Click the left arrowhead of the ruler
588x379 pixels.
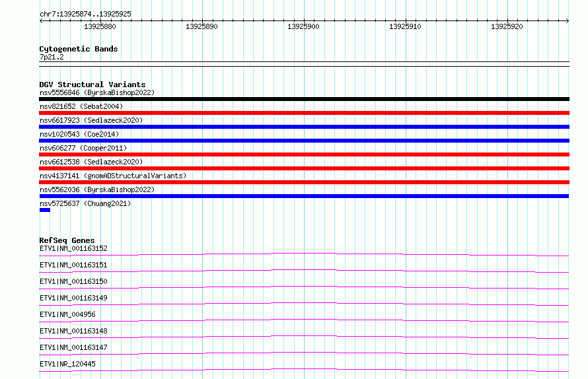(41, 20)
